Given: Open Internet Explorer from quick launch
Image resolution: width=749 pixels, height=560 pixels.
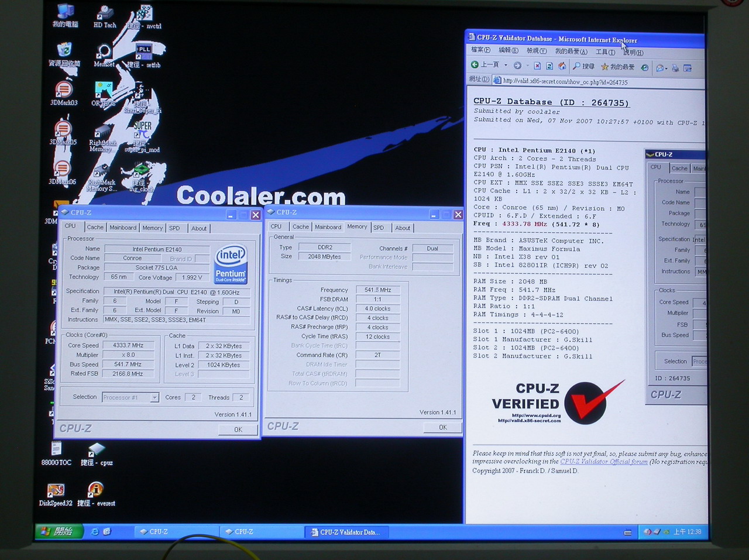Looking at the screenshot, I should (95, 531).
